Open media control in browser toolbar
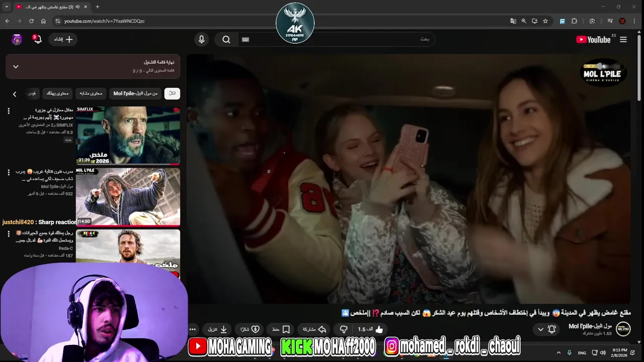The width and height of the screenshot is (644, 362). tap(610, 21)
